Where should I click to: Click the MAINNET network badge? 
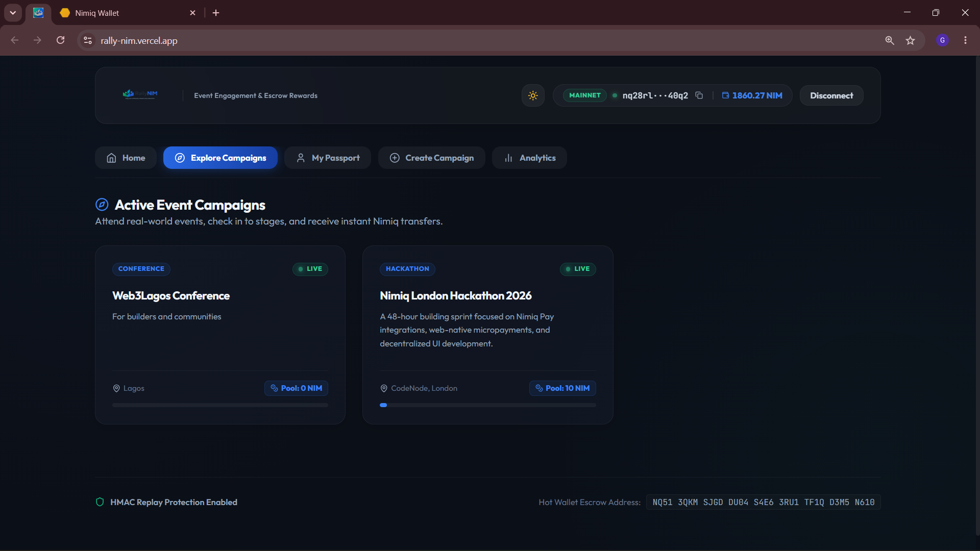(585, 95)
